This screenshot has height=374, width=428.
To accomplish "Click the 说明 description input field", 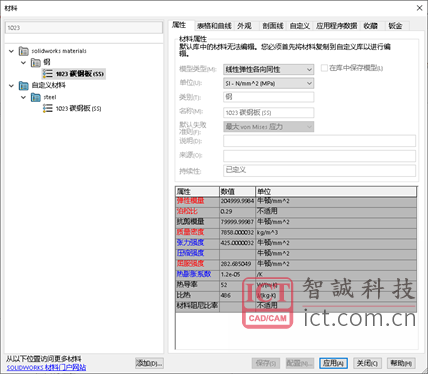I will pyautogui.click(x=319, y=141).
